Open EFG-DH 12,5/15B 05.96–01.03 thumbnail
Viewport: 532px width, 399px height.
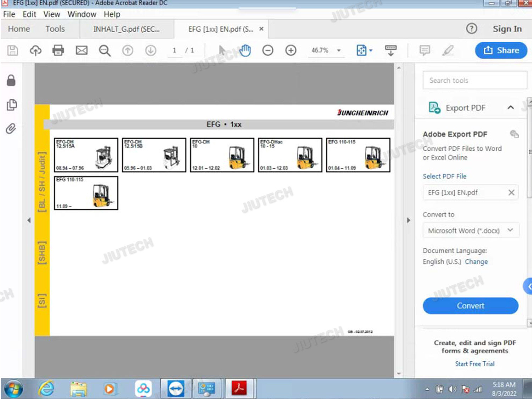point(154,155)
